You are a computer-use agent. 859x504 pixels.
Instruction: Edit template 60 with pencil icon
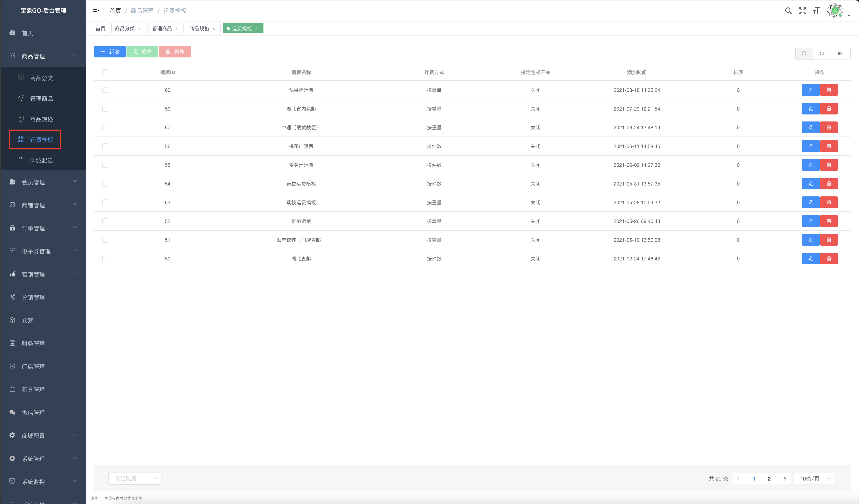click(x=810, y=90)
